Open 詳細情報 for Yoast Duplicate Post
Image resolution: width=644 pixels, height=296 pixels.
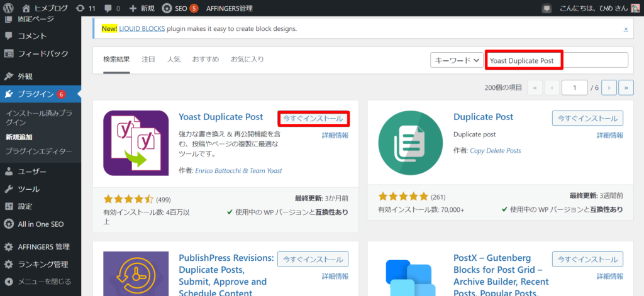pos(335,136)
